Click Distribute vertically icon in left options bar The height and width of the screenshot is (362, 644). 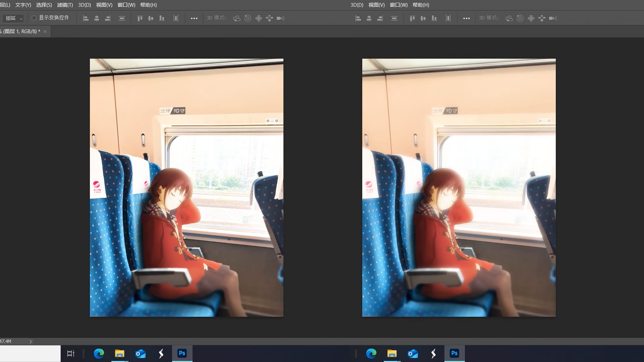pos(122,18)
